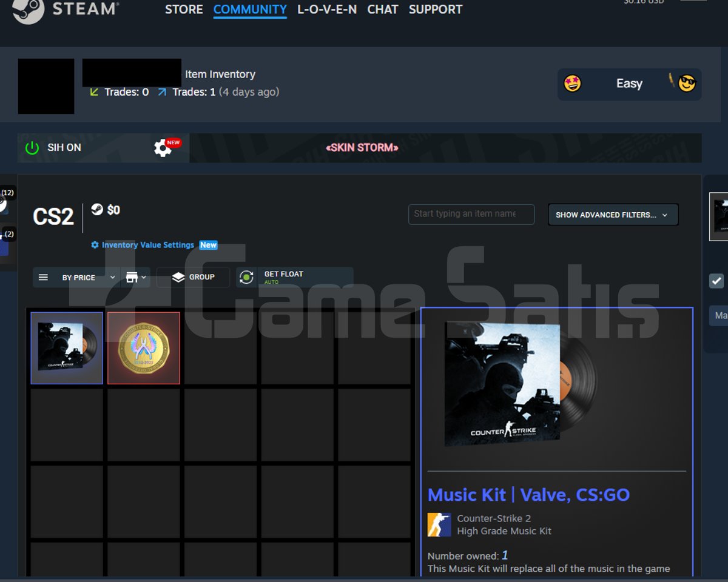
Task: Click the «SKIN STORM» banner
Action: click(x=362, y=147)
